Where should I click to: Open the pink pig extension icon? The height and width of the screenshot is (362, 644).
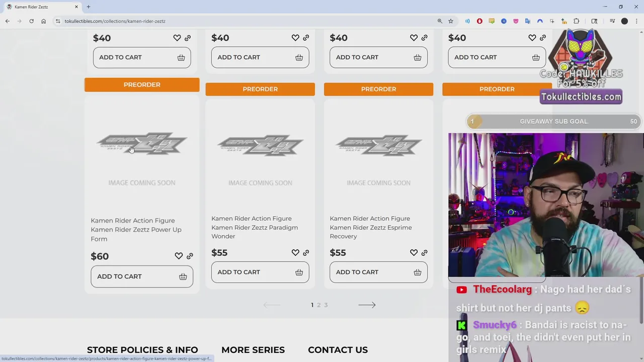pyautogui.click(x=516, y=21)
